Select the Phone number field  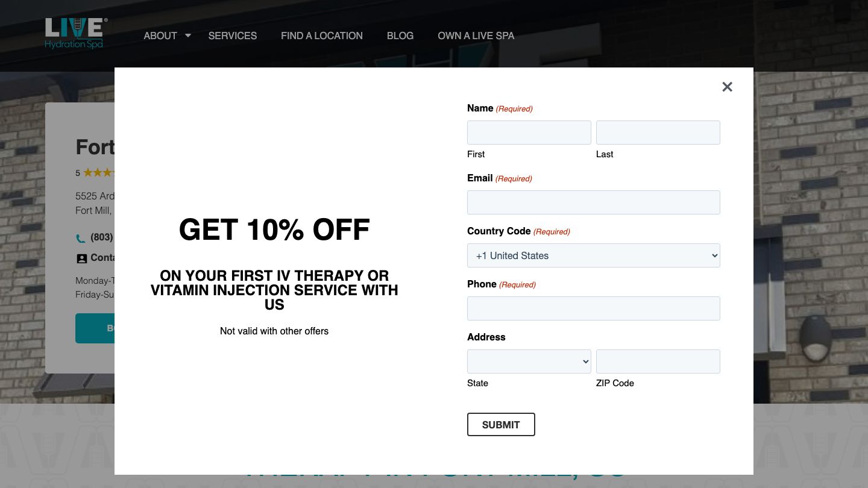(x=593, y=308)
